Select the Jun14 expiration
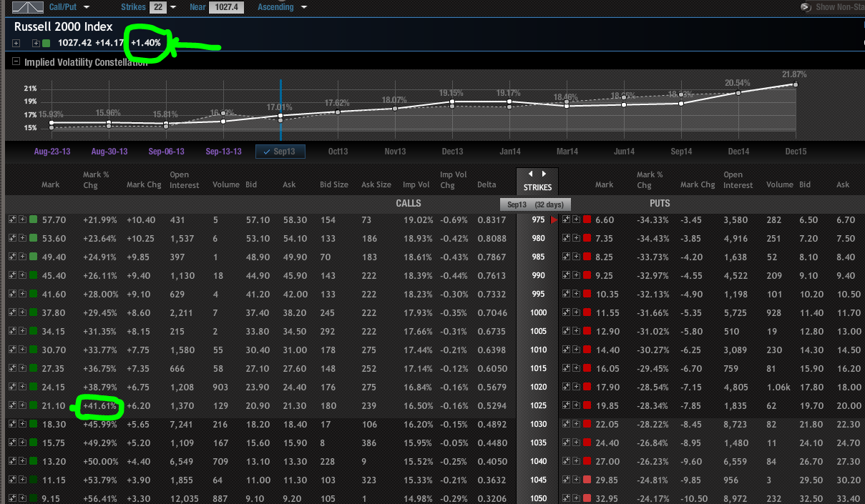 tap(625, 152)
